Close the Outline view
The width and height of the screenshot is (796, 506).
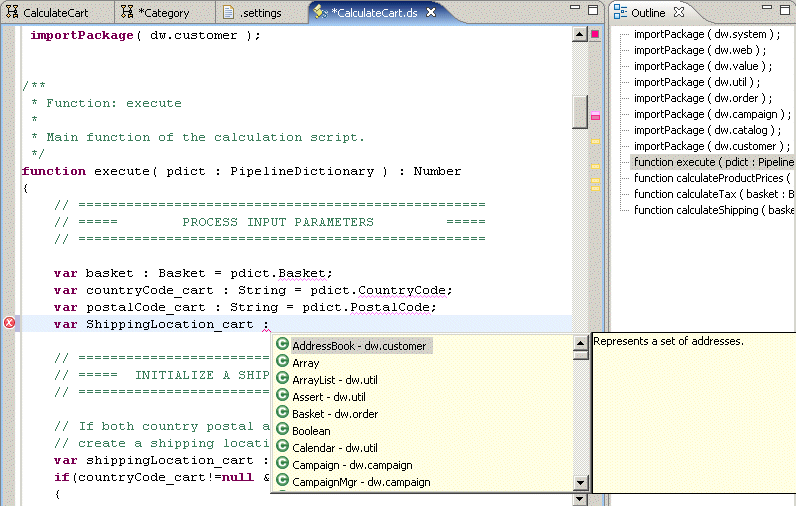tap(679, 13)
